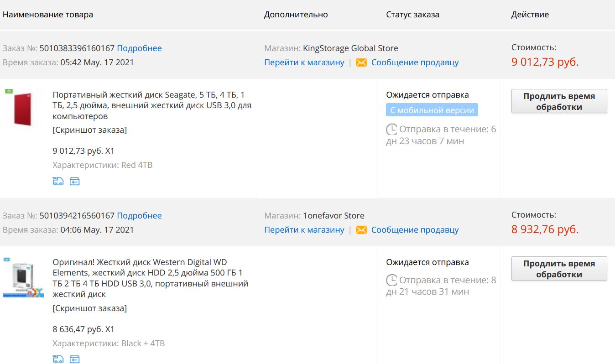Click 'Сообщение продавцу' for 1onefavor Store
This screenshot has width=615, height=364.
415,230
